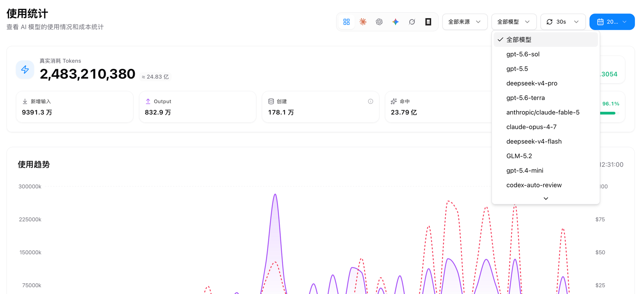Image resolution: width=644 pixels, height=294 pixels.
Task: Select gpt-5.5 from model list
Action: pos(546,69)
